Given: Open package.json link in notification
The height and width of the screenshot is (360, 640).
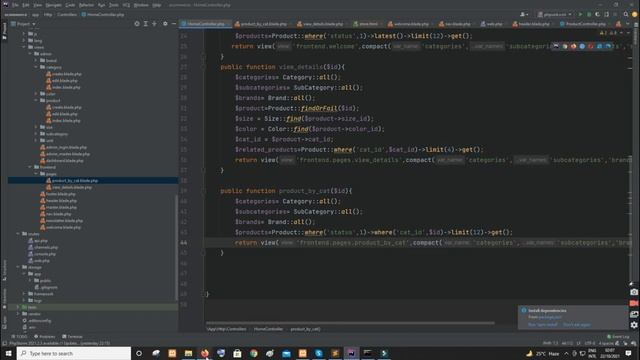Looking at the screenshot, I should coord(550,317).
